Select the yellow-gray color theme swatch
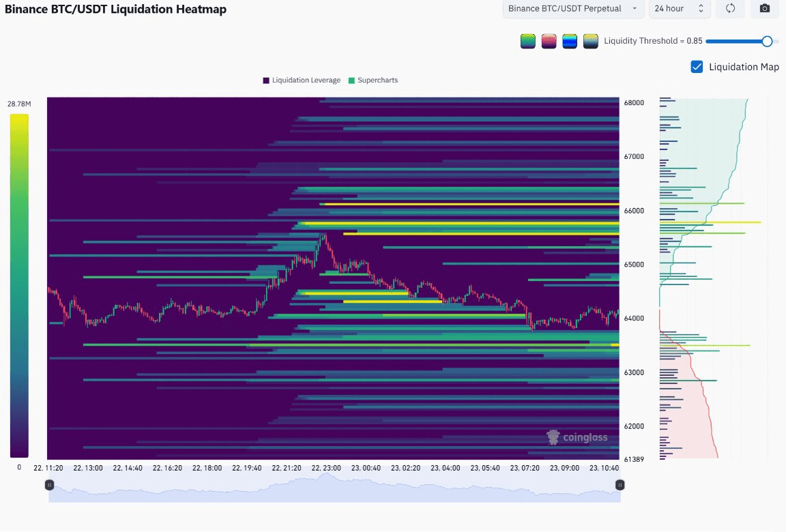This screenshot has width=786, height=532. [x=590, y=41]
